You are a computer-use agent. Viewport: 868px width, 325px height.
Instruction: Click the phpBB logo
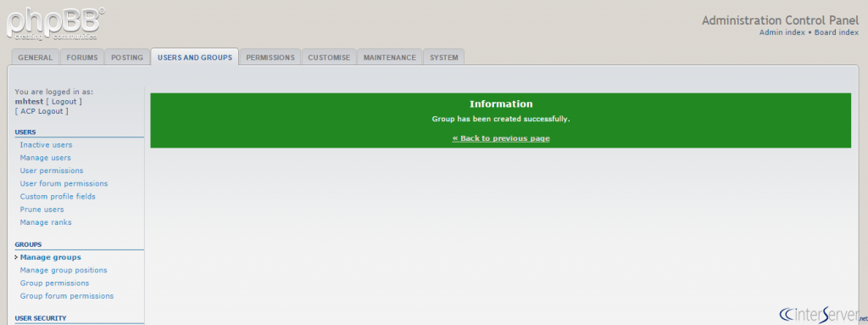55,23
